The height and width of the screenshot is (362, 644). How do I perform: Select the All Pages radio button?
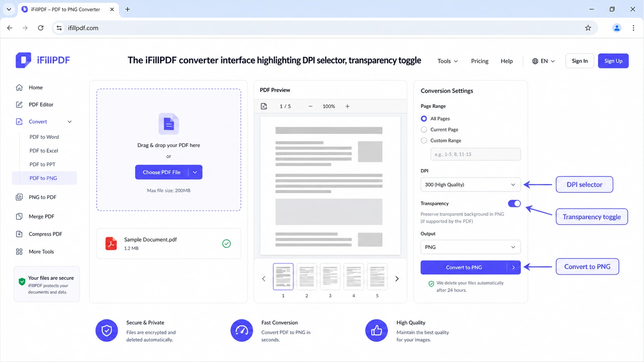(x=424, y=119)
